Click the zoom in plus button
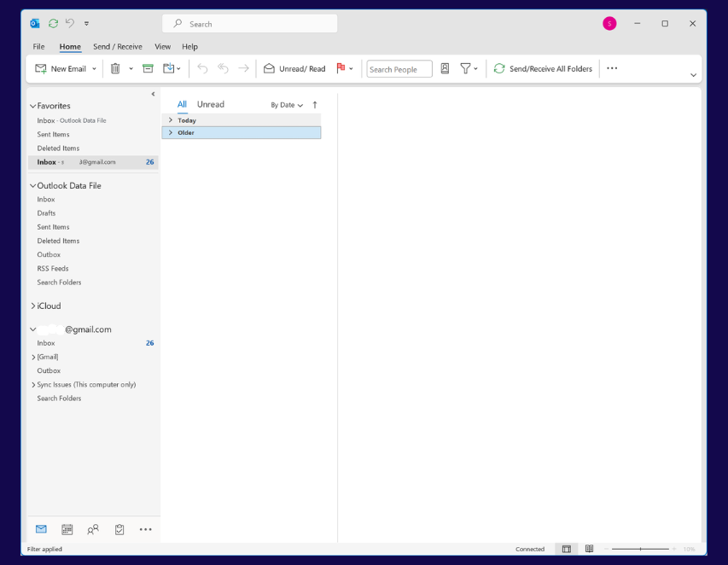Screen dimensions: 728x565 (x=673, y=549)
